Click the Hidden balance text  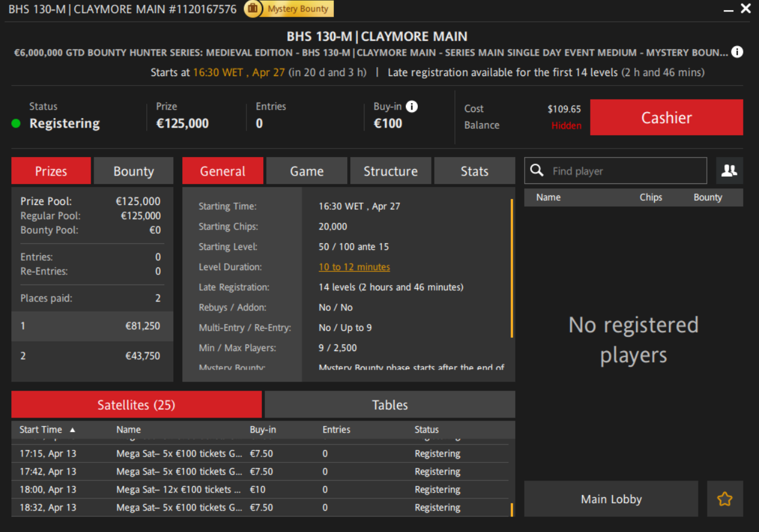(566, 125)
